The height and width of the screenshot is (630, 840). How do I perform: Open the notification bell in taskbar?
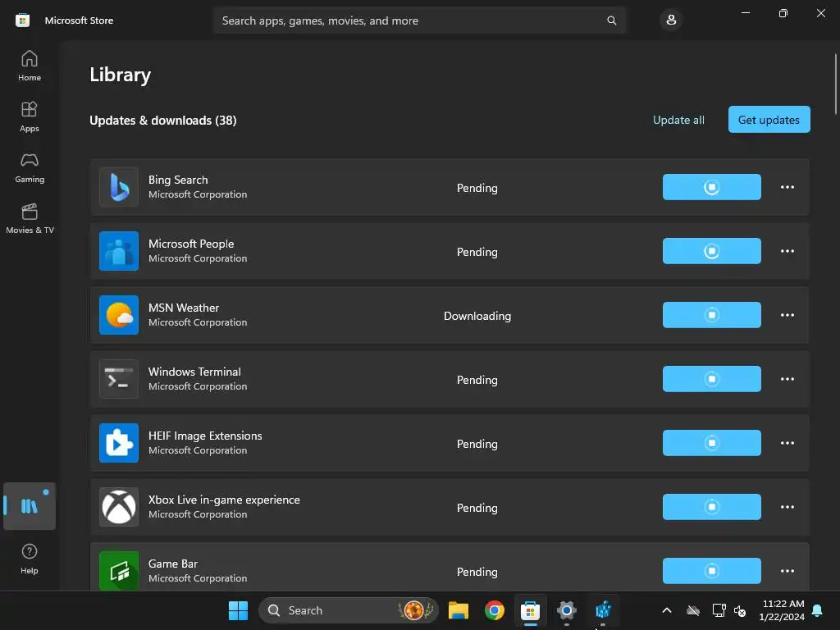818,610
